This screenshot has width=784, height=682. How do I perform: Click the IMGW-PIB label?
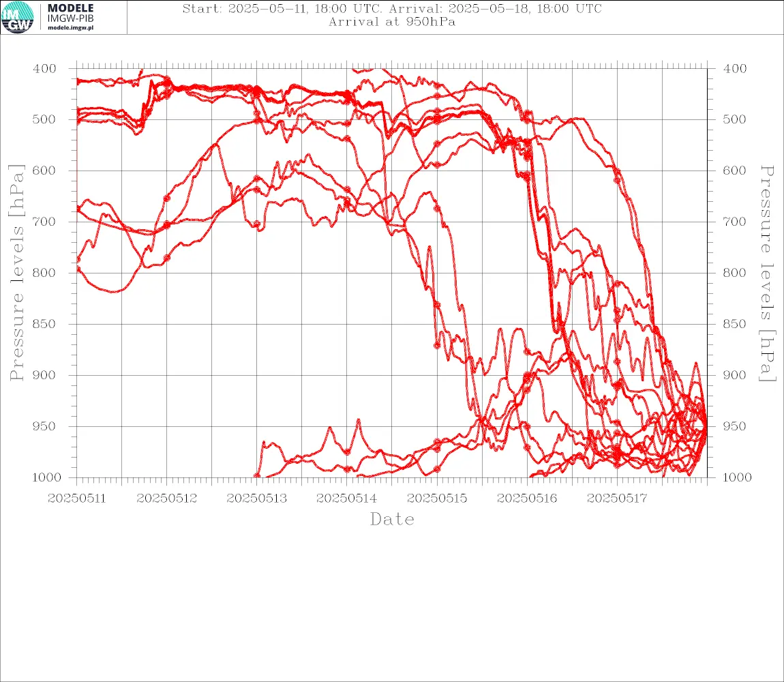(70, 18)
